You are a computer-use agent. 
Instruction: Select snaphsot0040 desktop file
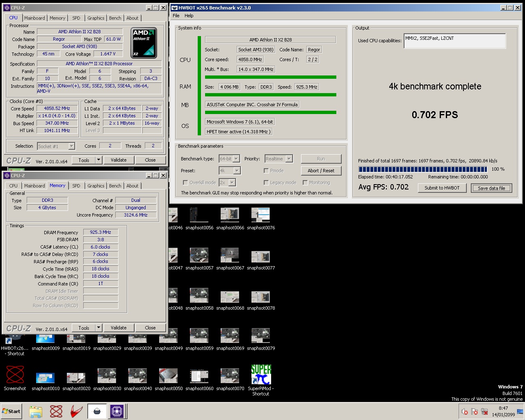[x=138, y=379]
